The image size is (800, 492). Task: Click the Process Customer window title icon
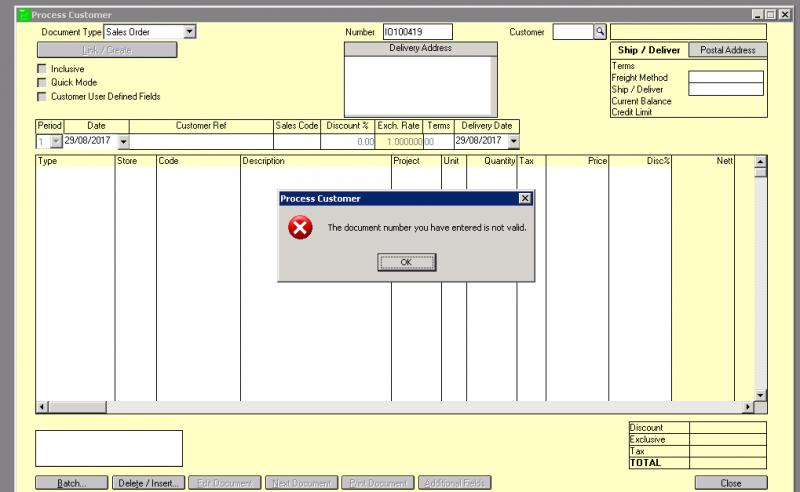click(x=24, y=15)
